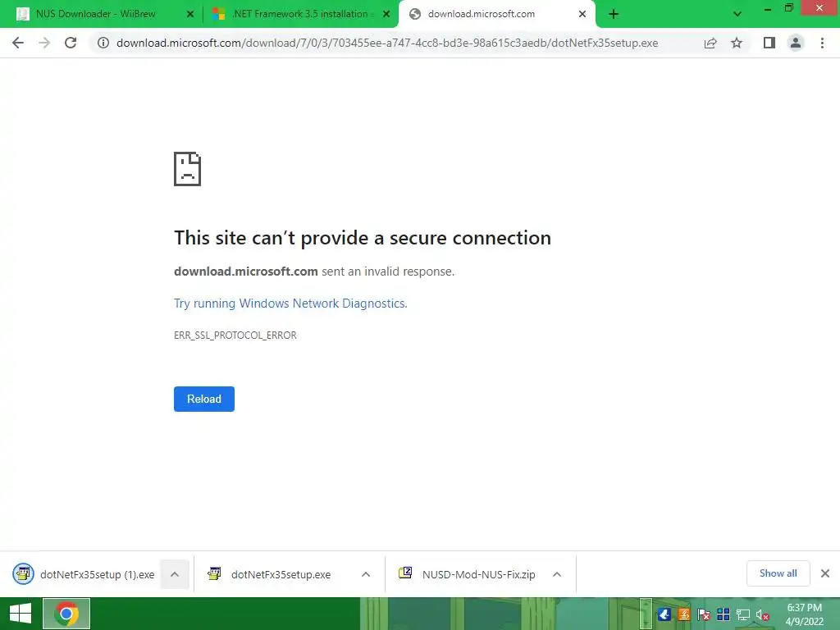Open the tab search dropdown arrow

(x=737, y=14)
